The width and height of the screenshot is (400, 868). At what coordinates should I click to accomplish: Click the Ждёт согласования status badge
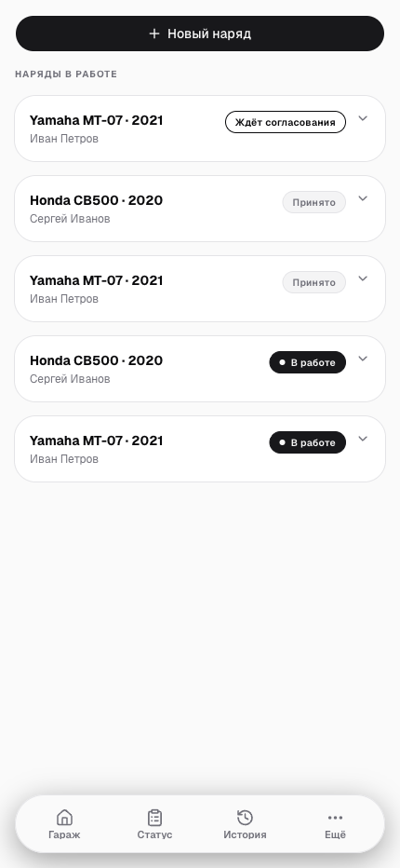pos(286,122)
